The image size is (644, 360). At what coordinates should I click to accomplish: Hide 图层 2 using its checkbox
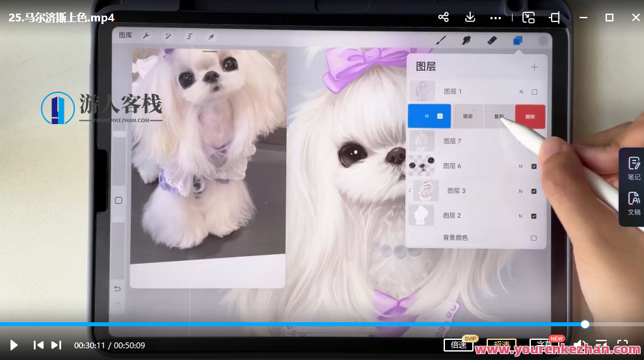[x=533, y=216]
